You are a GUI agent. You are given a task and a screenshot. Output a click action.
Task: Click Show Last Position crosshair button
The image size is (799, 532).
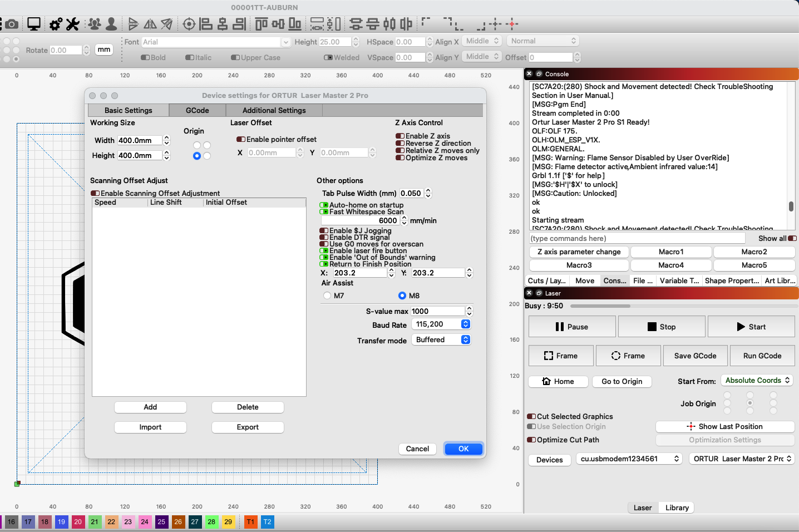click(725, 426)
